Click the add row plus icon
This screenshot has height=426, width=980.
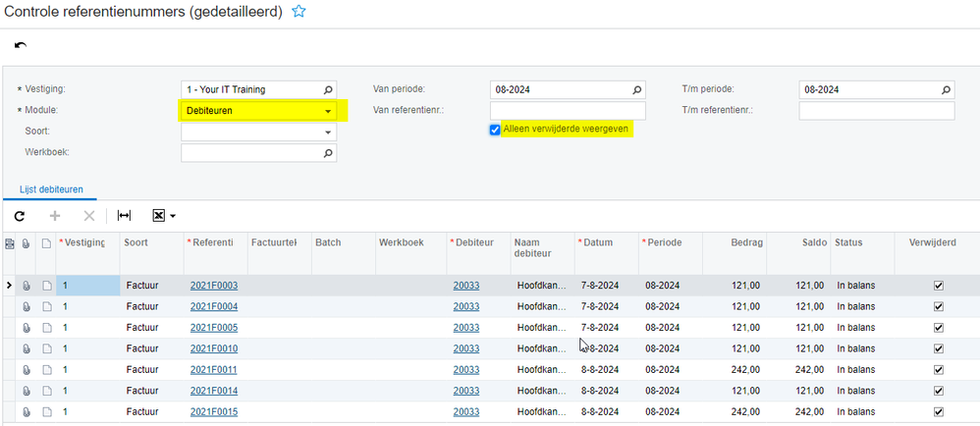tap(55, 216)
